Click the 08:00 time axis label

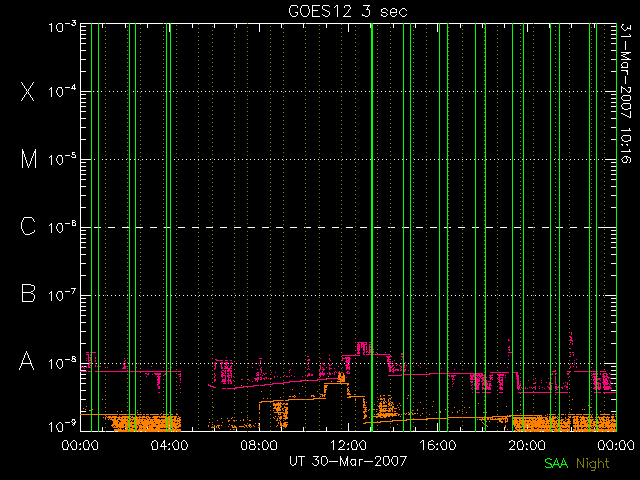259,445
